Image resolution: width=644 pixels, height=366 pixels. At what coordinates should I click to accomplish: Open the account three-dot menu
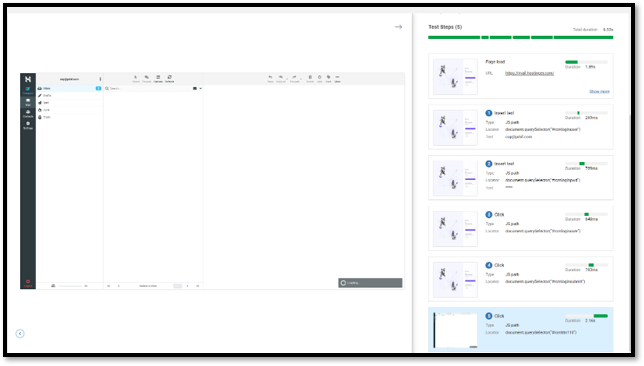[x=100, y=79]
